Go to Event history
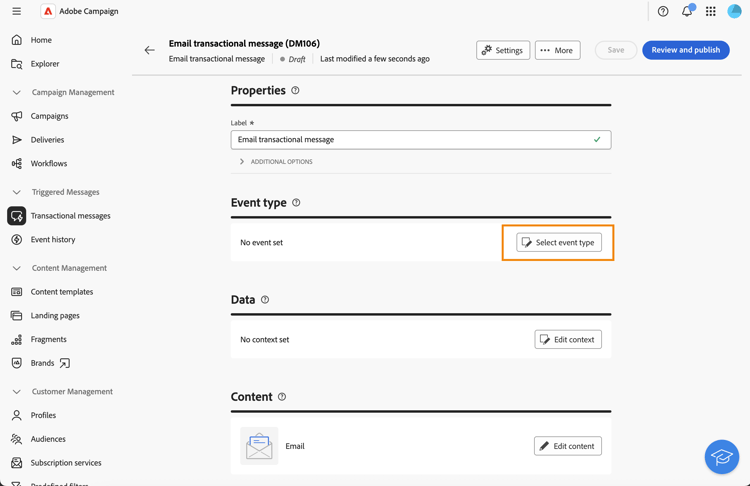 click(52, 240)
